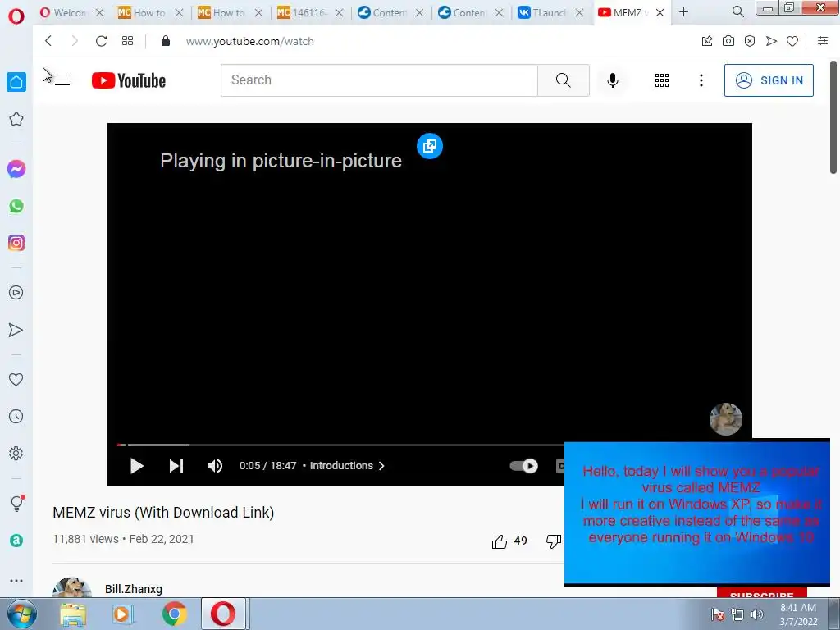Expand the Introductions chapter list
This screenshot has width=840, height=630.
click(x=347, y=466)
